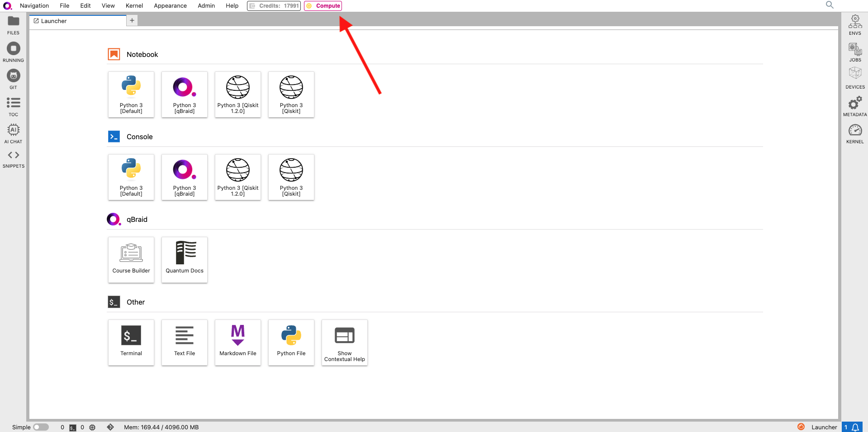Open the View menu

(x=108, y=6)
